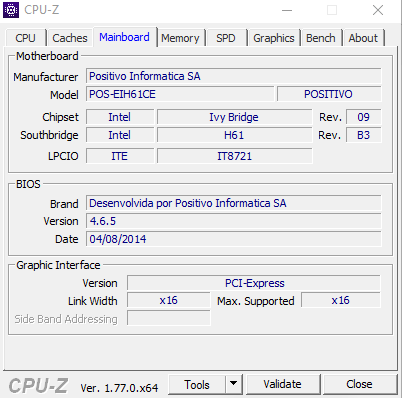Switch to the CPU tab
The width and height of the screenshot is (402, 398).
point(25,38)
